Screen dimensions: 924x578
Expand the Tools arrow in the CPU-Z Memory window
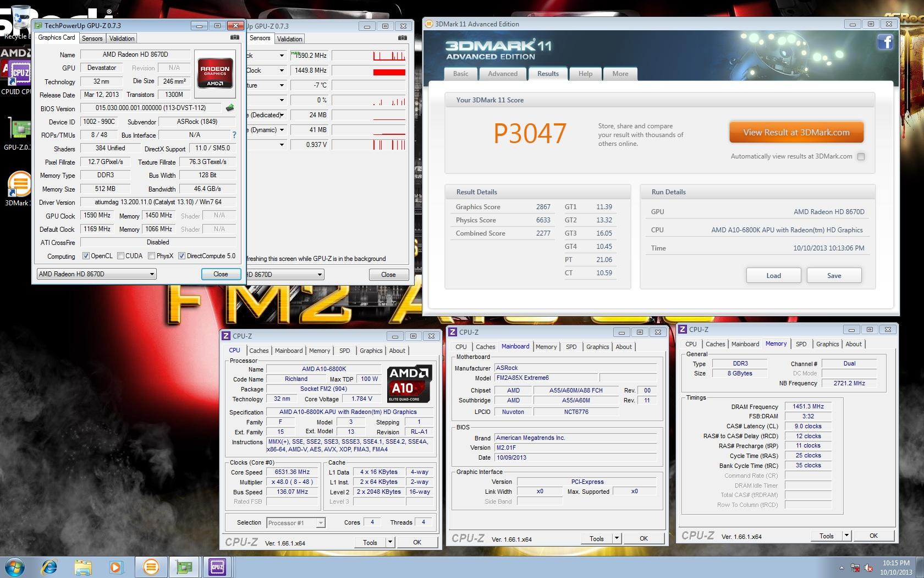click(x=846, y=536)
